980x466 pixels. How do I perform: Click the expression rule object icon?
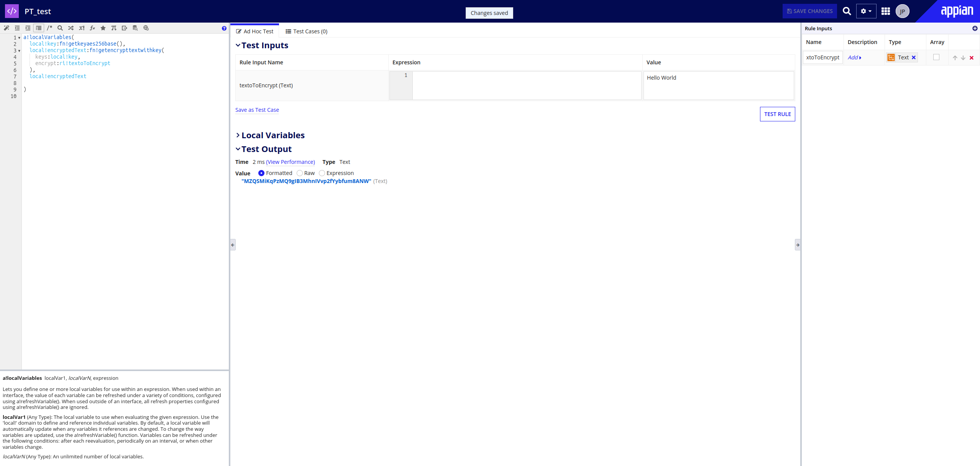12,11
